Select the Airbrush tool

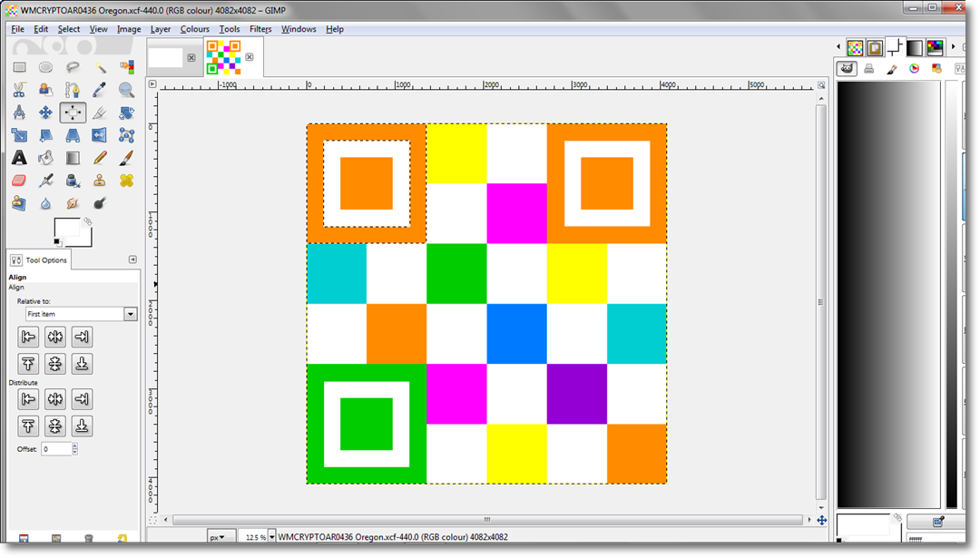pos(45,181)
